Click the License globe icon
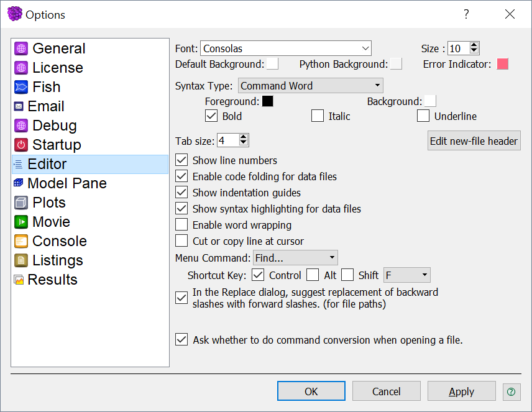 click(21, 68)
